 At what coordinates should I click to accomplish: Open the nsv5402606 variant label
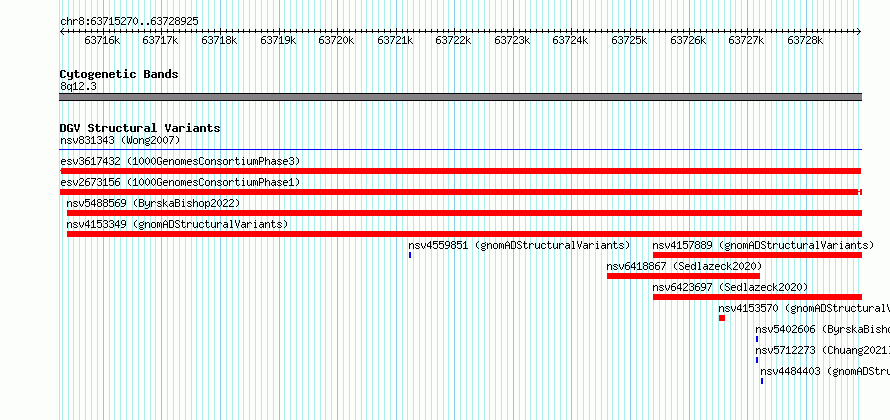coord(822,329)
